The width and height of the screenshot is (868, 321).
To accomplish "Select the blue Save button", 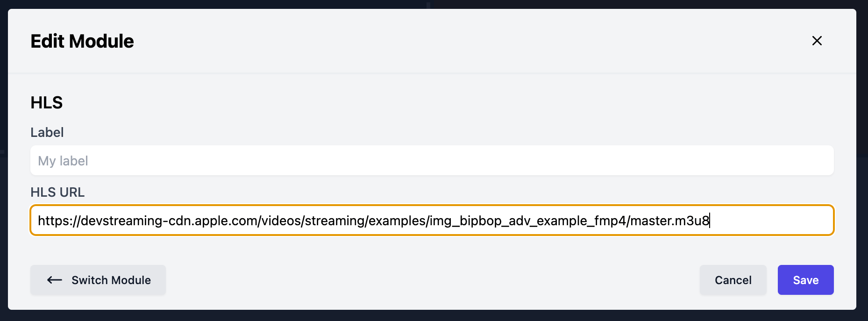I will coord(805,280).
